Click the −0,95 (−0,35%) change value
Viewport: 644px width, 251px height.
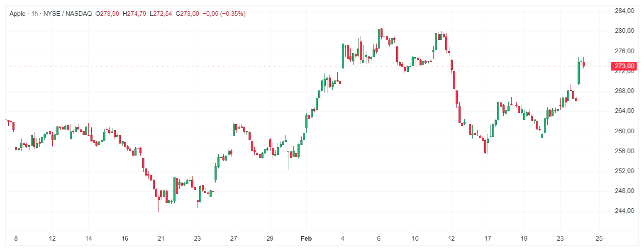click(x=224, y=14)
